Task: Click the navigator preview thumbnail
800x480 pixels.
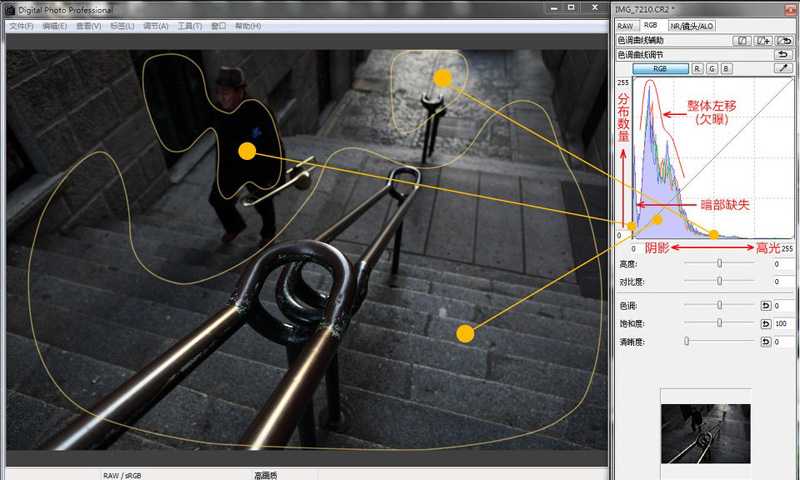Action: (706, 434)
